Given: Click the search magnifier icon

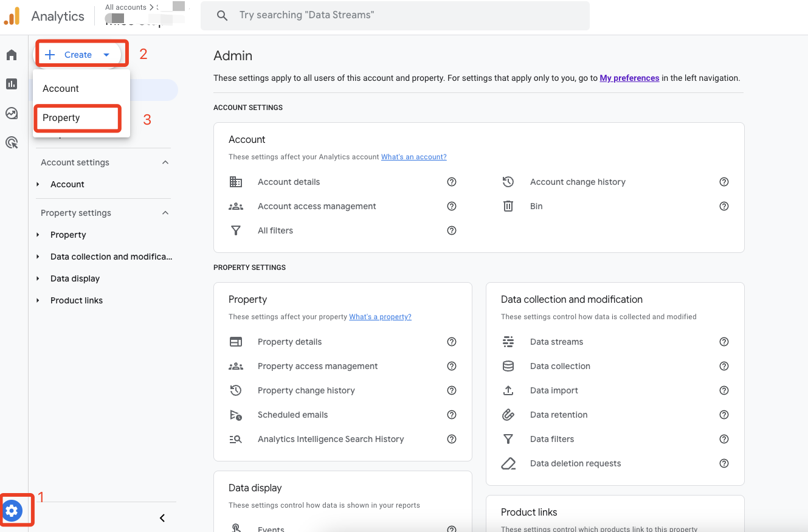Looking at the screenshot, I should (223, 15).
